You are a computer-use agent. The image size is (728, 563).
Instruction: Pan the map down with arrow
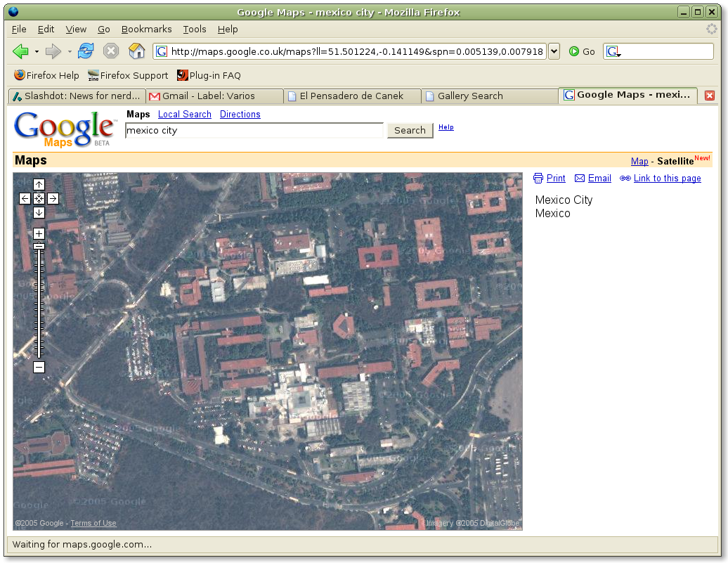tap(39, 213)
